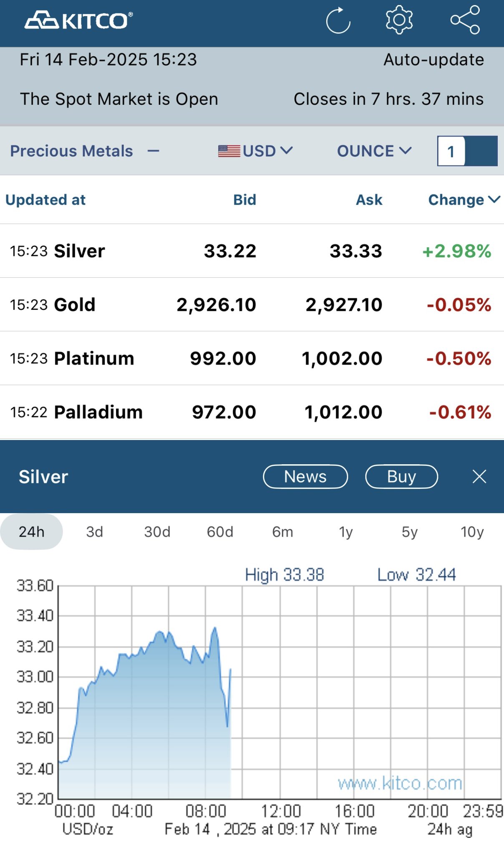
Task: Close the Silver chart panel
Action: (479, 476)
